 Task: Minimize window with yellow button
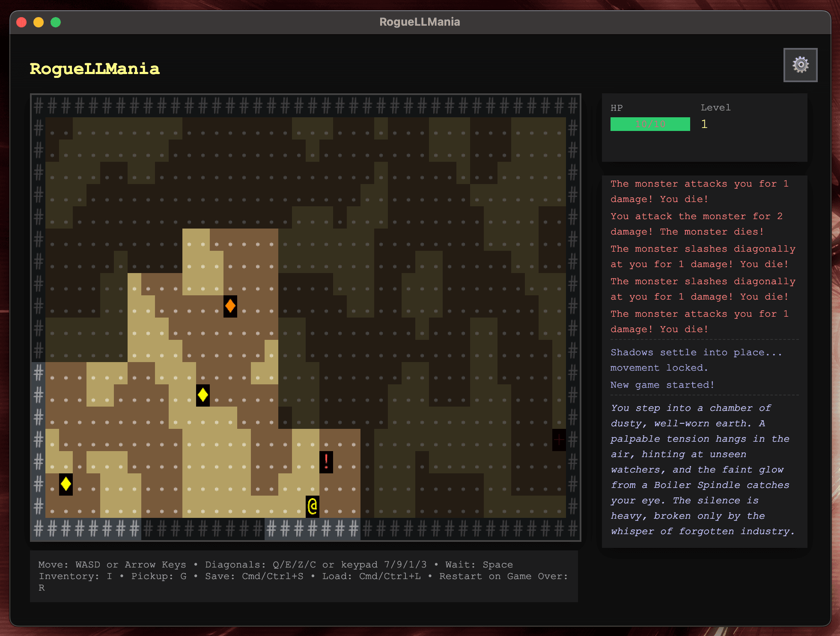click(39, 22)
